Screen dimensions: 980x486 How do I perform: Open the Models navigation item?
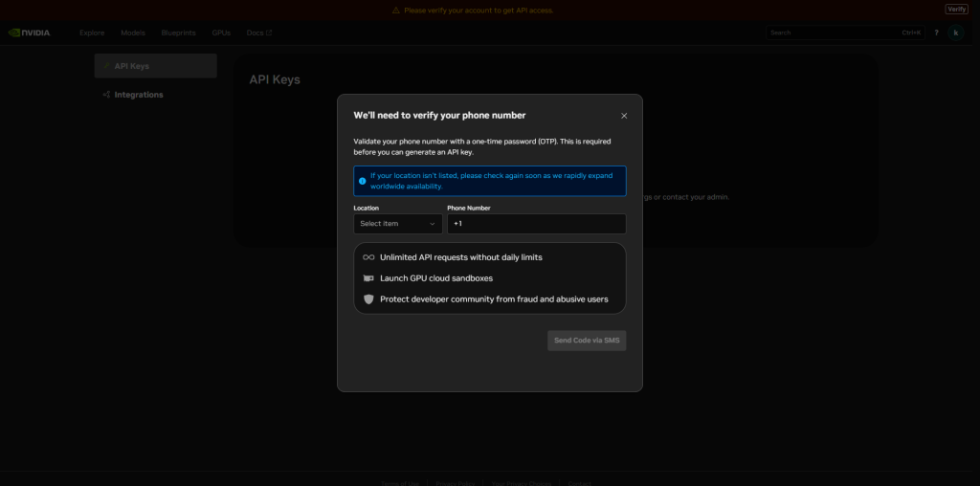click(x=133, y=33)
